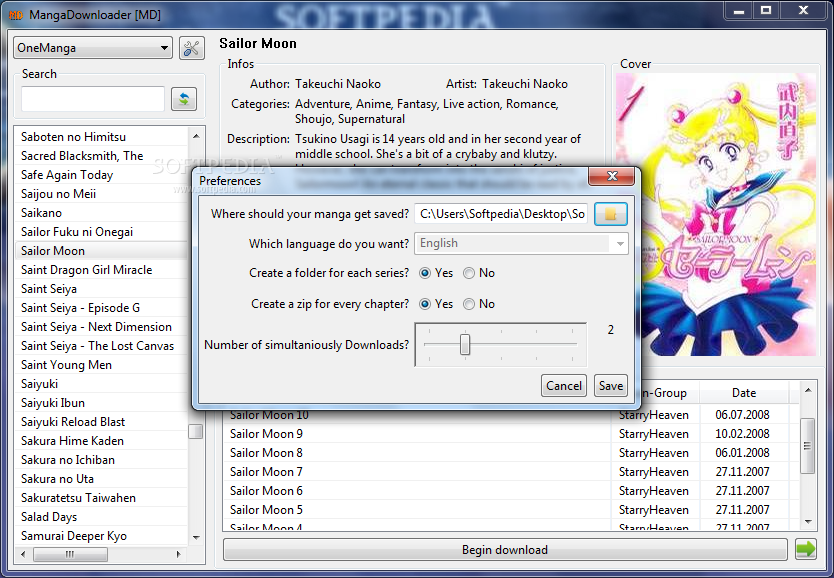The width and height of the screenshot is (834, 578).
Task: Click the manga list horizontal scrollbar thumb
Action: click(x=70, y=554)
